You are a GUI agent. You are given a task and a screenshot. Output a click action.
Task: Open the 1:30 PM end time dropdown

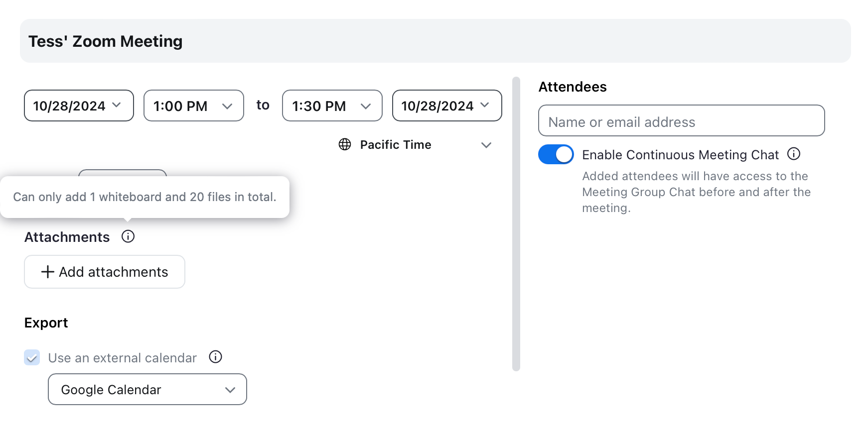click(x=332, y=106)
